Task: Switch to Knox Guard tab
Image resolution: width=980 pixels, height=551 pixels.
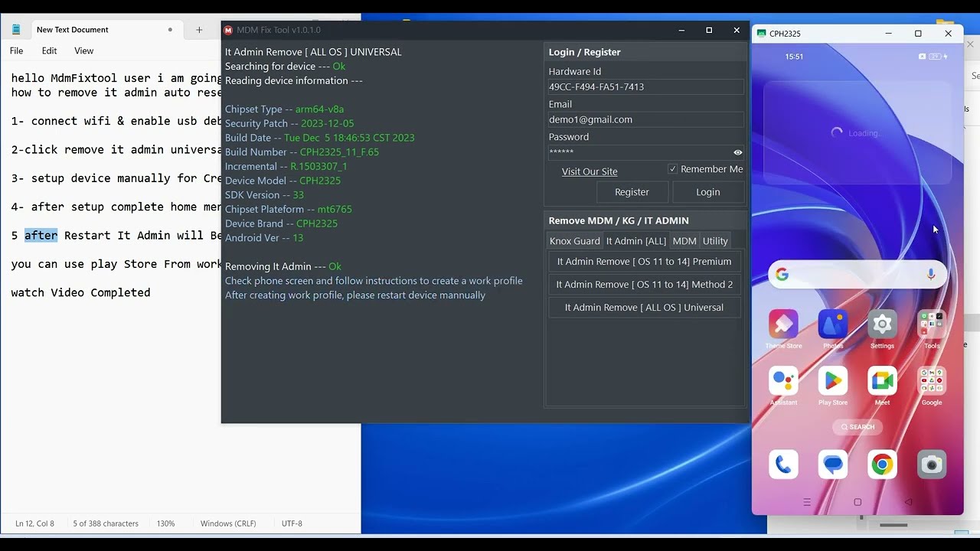Action: point(575,241)
